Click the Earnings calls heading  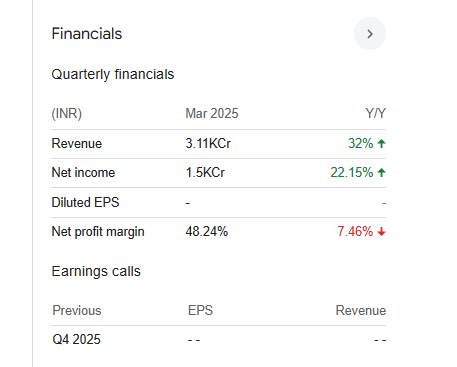click(96, 271)
